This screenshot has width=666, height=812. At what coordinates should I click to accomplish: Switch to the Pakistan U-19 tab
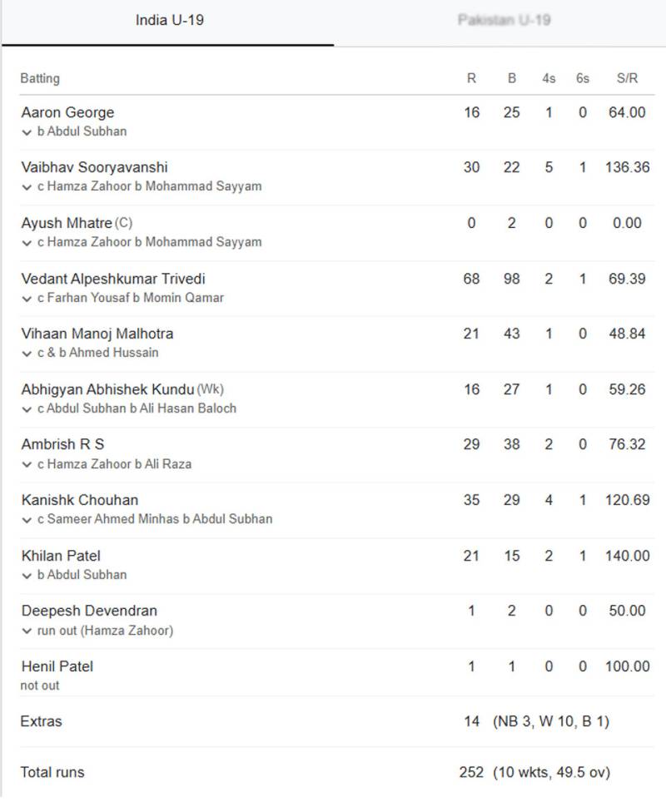(504, 20)
